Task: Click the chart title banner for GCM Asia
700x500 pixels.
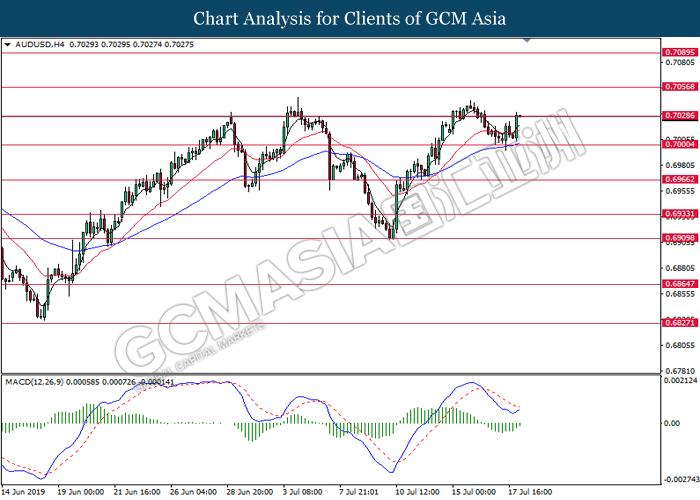Action: click(350, 18)
